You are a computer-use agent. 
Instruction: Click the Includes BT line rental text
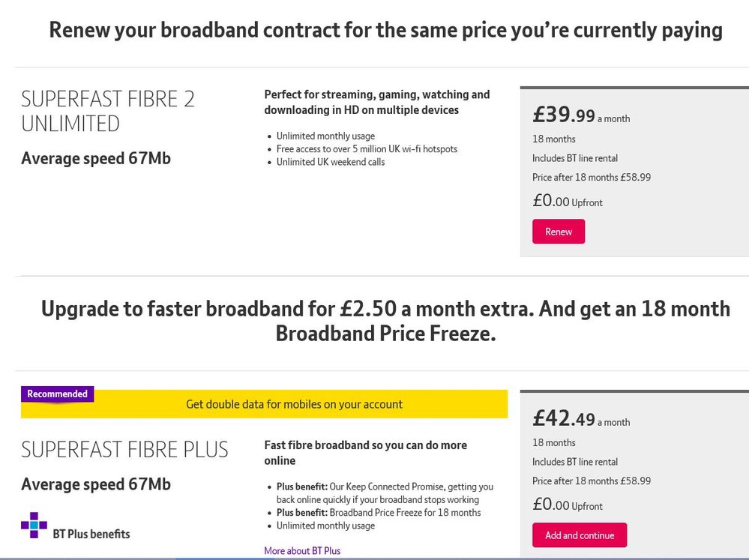point(575,158)
